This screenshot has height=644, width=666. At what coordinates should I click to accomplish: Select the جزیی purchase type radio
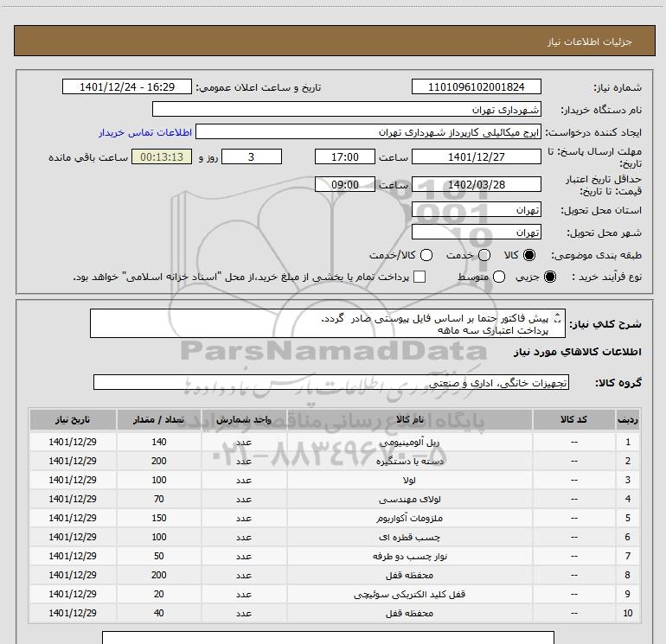click(x=550, y=277)
